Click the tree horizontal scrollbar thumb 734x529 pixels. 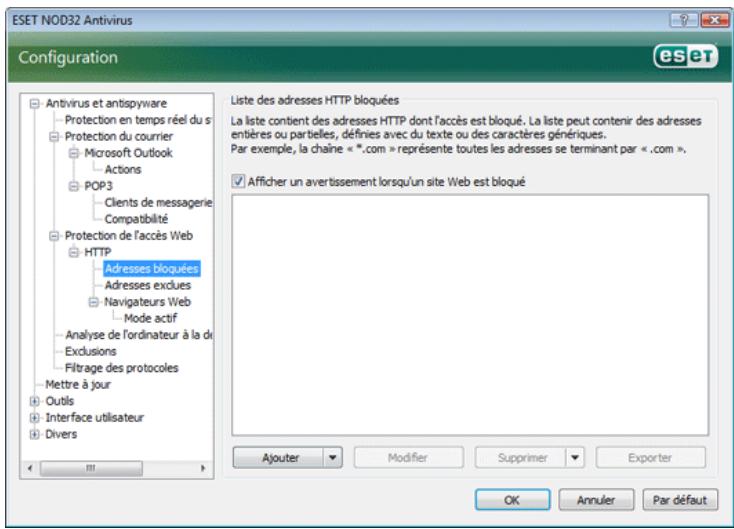tap(91, 468)
